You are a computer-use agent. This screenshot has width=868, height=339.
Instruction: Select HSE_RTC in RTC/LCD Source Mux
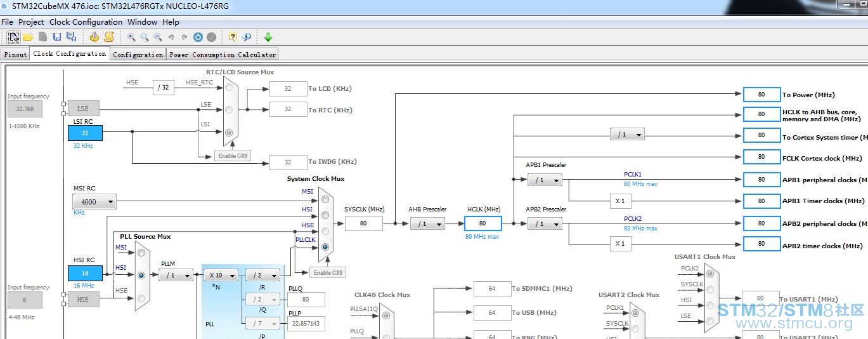point(228,88)
